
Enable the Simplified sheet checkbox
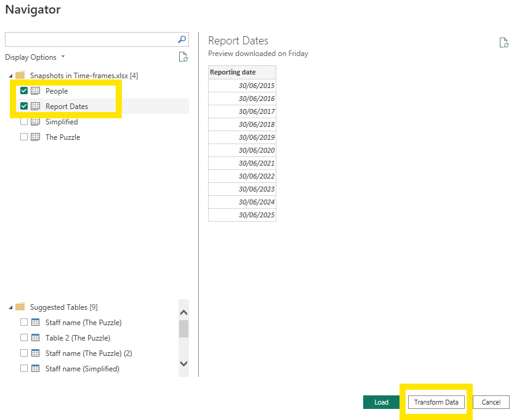point(24,122)
